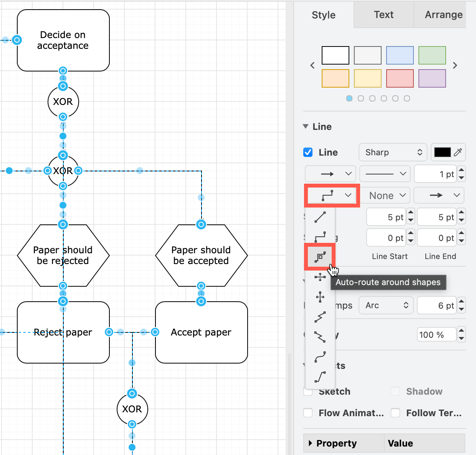This screenshot has height=455, width=476.
Task: Enable the Follow Terminal checkbox
Action: [395, 413]
